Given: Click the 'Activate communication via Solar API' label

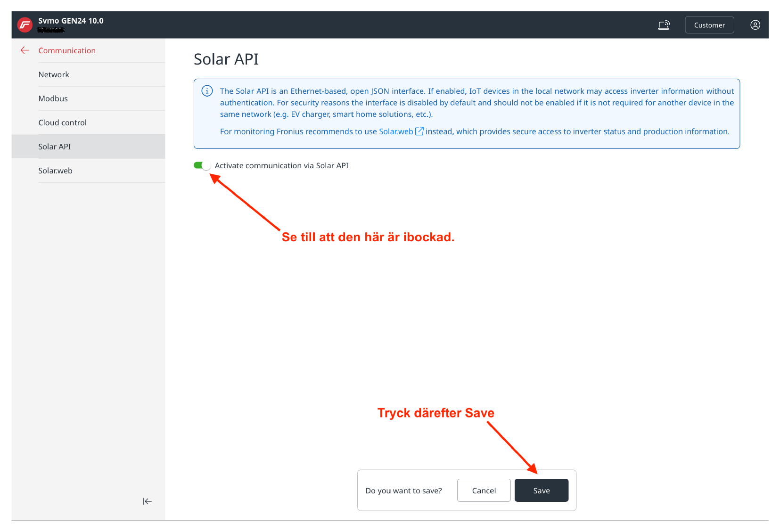Looking at the screenshot, I should click(282, 165).
